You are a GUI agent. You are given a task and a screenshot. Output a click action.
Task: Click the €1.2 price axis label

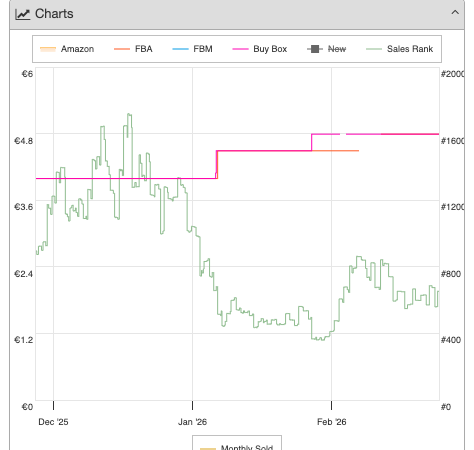pyautogui.click(x=23, y=340)
